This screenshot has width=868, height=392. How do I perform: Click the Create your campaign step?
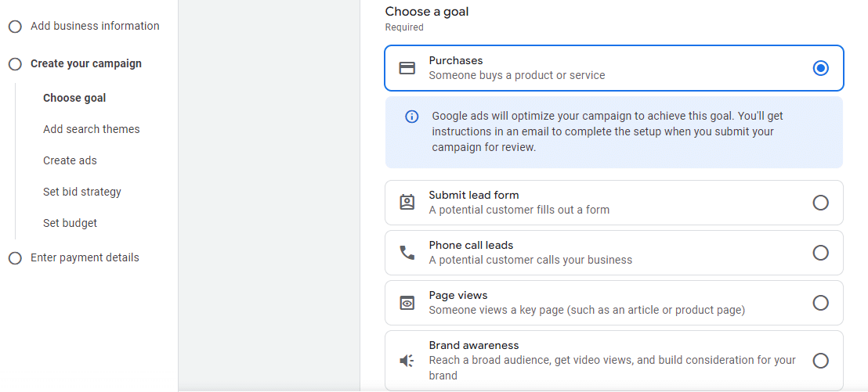click(x=86, y=63)
